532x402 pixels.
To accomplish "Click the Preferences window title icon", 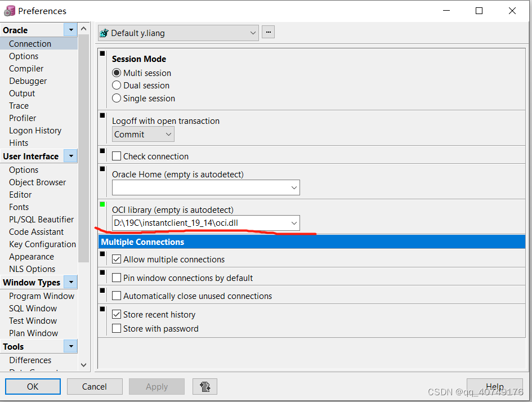I will point(9,11).
